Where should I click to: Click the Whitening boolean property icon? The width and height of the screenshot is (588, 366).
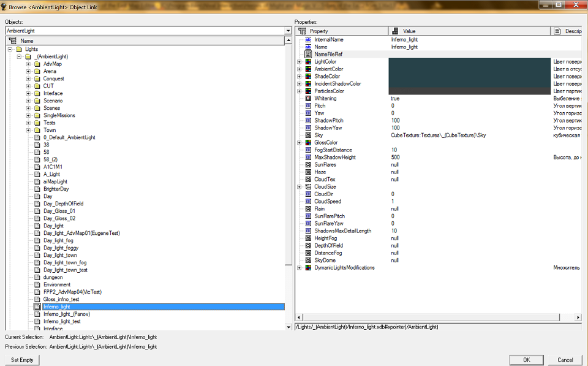tap(308, 98)
